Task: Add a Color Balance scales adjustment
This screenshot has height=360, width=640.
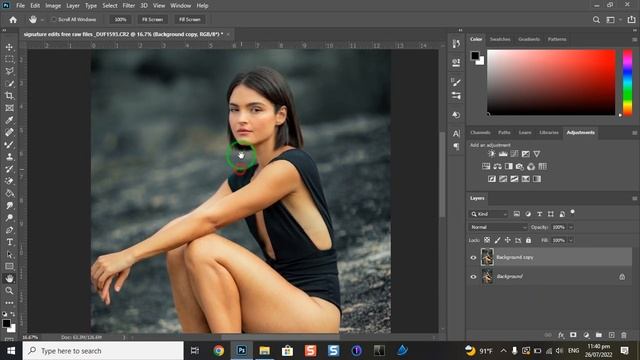Action: click(497, 167)
